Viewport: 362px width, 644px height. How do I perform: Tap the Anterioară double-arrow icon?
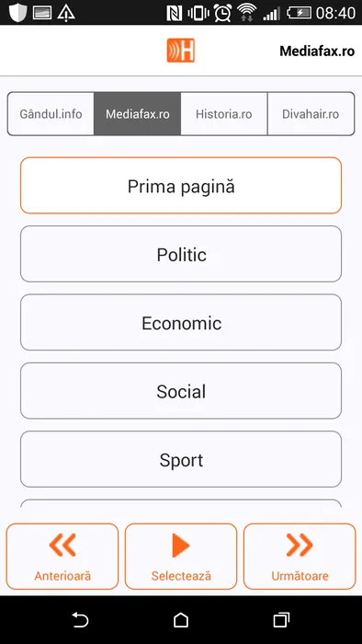click(62, 546)
